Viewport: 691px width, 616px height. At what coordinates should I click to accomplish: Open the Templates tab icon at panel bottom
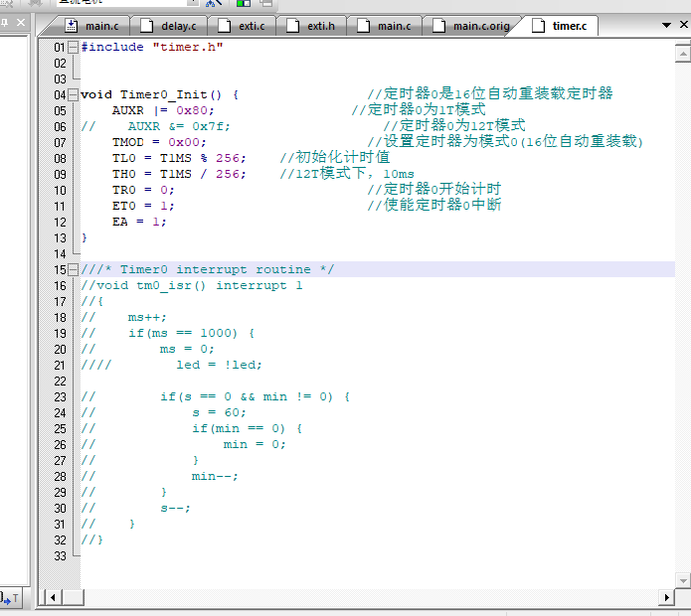9,598
